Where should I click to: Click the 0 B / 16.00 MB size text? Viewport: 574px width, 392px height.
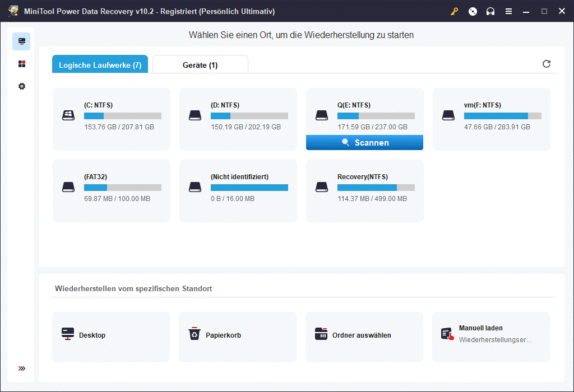(x=233, y=199)
